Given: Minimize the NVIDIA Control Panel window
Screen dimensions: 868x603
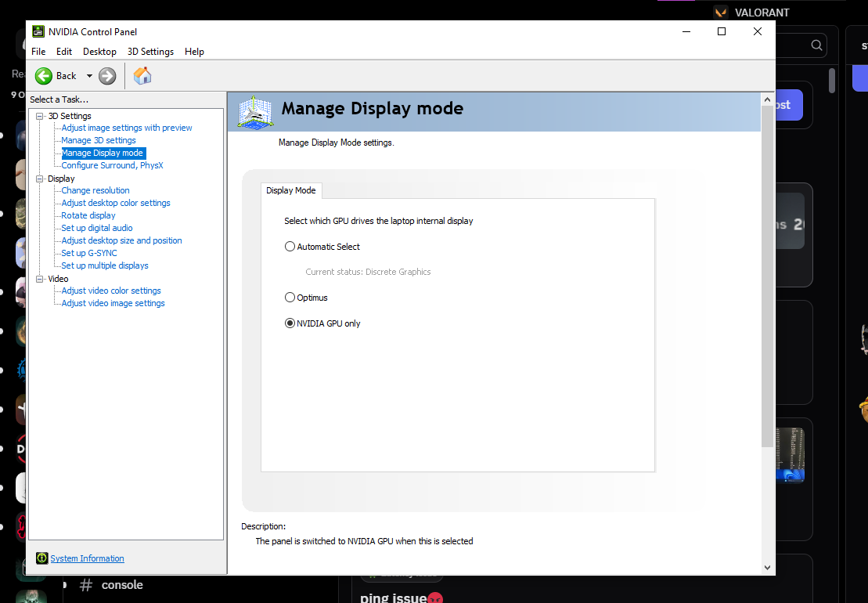Looking at the screenshot, I should [686, 31].
